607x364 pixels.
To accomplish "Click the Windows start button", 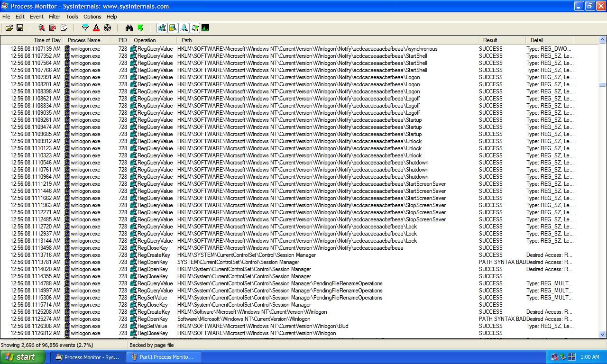I will tap(23, 357).
